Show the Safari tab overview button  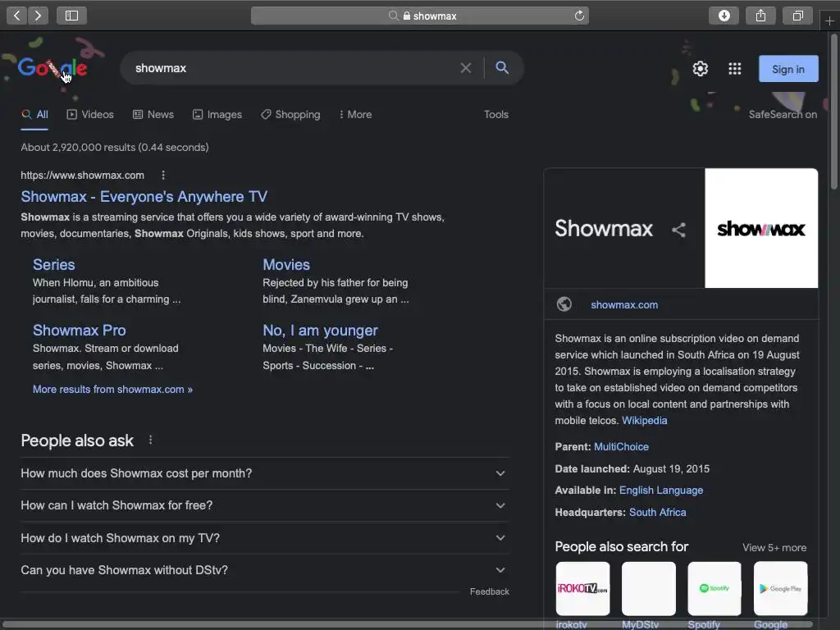(x=797, y=16)
